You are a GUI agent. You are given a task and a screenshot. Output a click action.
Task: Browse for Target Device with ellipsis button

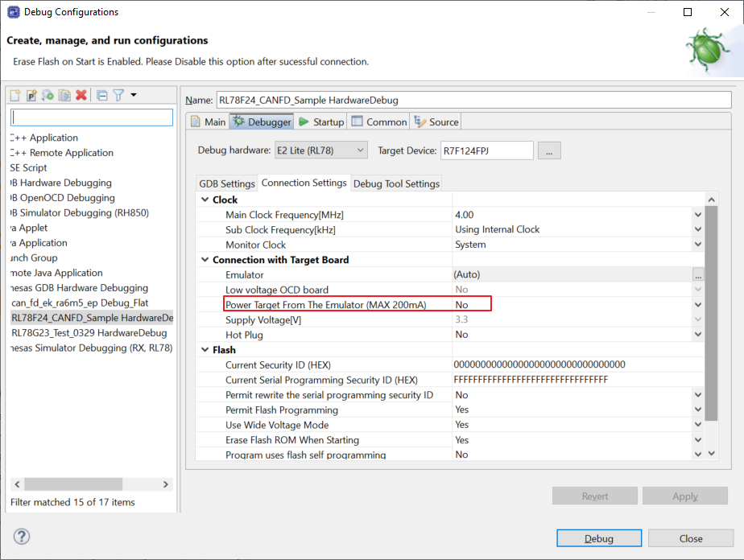[x=549, y=150]
